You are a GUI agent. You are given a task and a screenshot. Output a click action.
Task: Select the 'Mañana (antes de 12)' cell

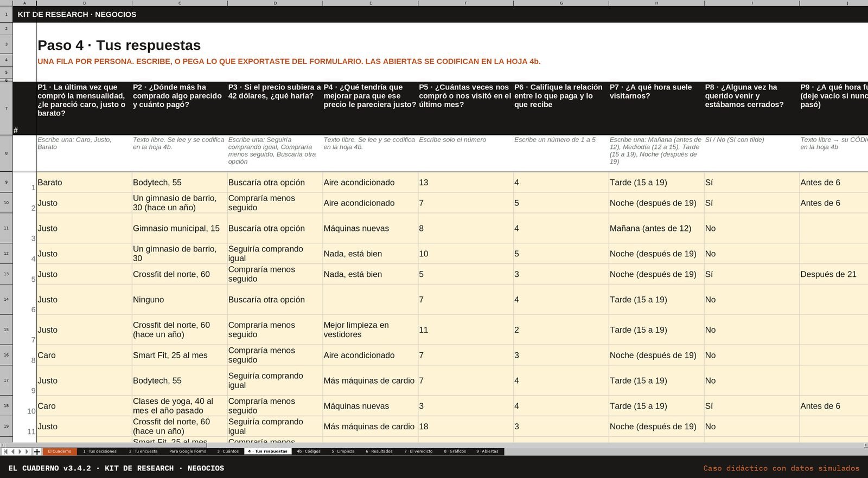(656, 228)
